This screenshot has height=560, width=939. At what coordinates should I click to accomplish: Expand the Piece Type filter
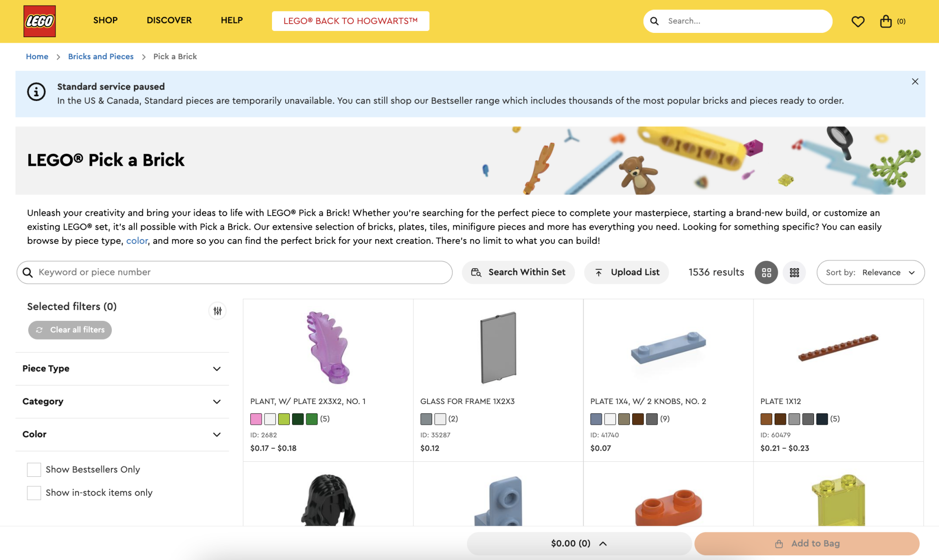point(122,369)
